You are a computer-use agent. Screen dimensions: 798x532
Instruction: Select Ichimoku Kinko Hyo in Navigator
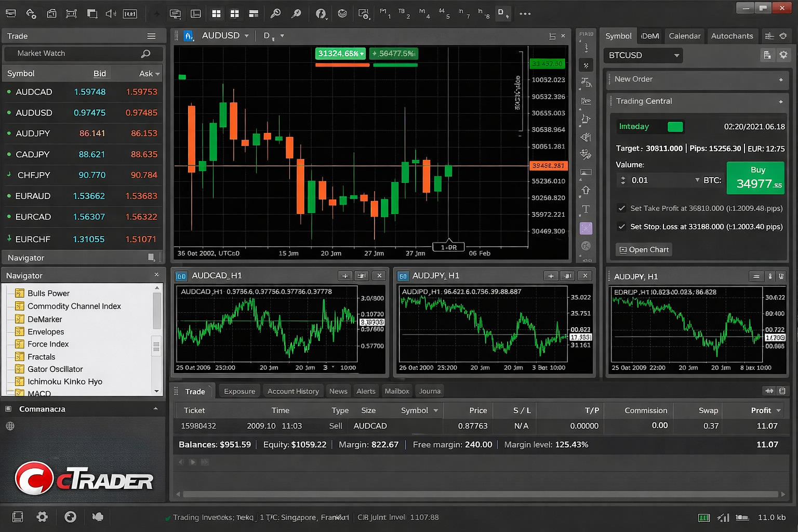coord(65,381)
